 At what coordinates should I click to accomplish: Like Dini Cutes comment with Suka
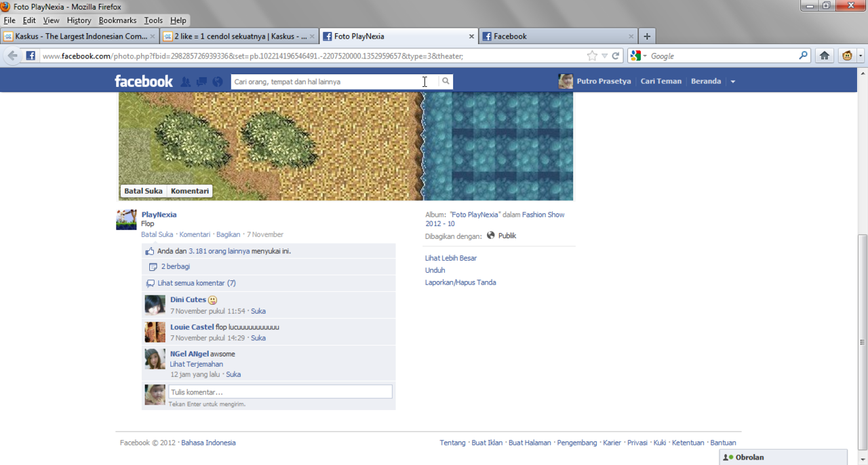point(258,311)
